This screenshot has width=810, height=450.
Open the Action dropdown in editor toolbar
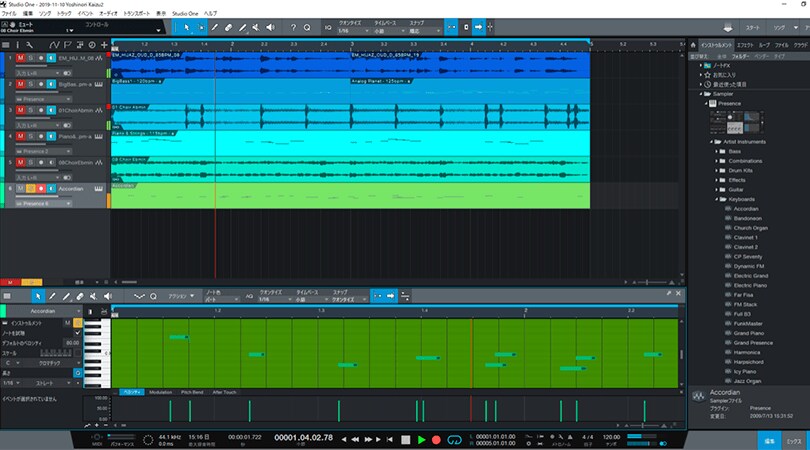(180, 296)
